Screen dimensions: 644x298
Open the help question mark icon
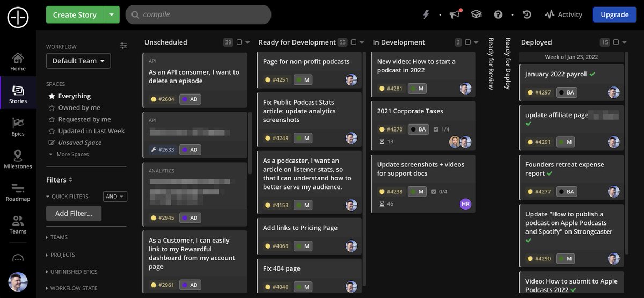pos(498,14)
